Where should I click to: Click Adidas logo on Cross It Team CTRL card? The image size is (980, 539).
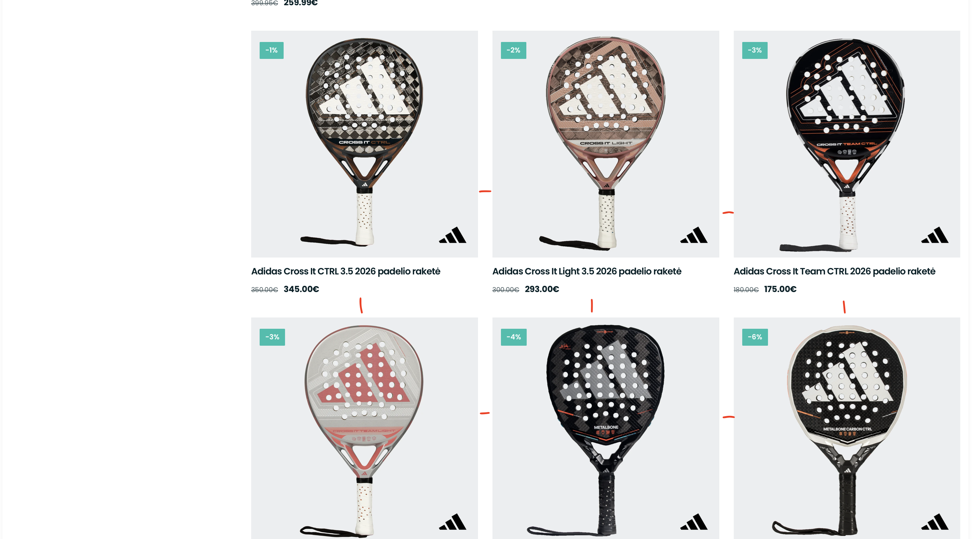click(935, 235)
